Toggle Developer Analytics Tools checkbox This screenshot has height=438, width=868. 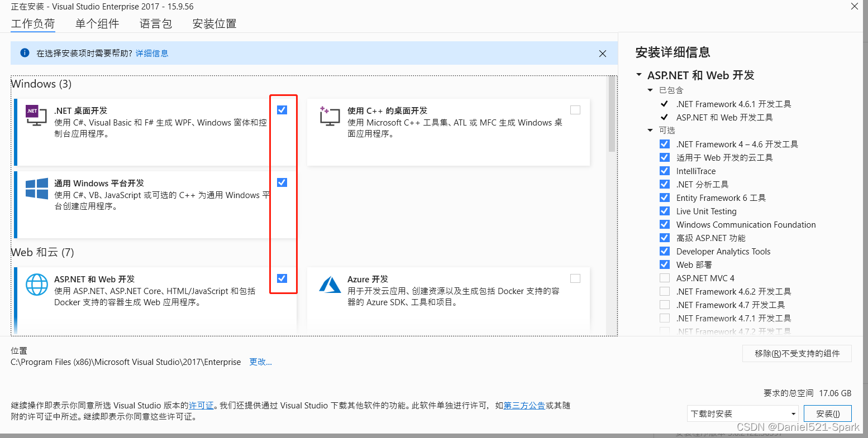665,251
